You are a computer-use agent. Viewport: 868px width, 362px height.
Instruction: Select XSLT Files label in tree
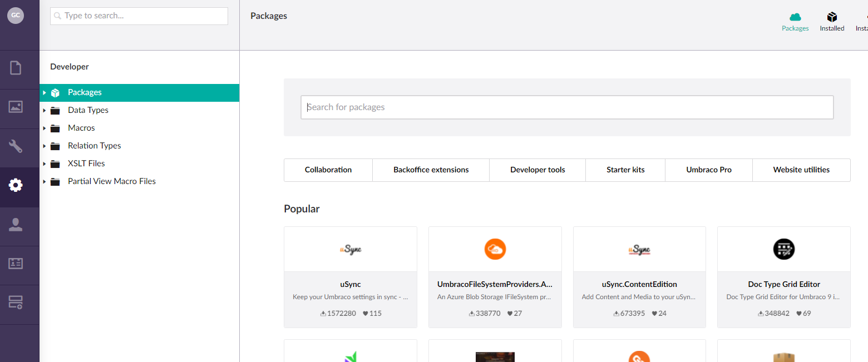pos(86,163)
